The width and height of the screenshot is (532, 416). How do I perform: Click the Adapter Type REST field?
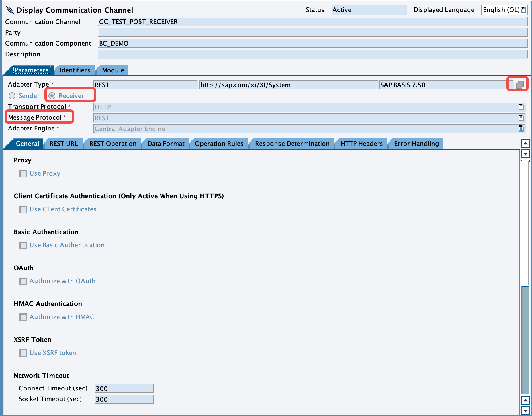pos(145,85)
